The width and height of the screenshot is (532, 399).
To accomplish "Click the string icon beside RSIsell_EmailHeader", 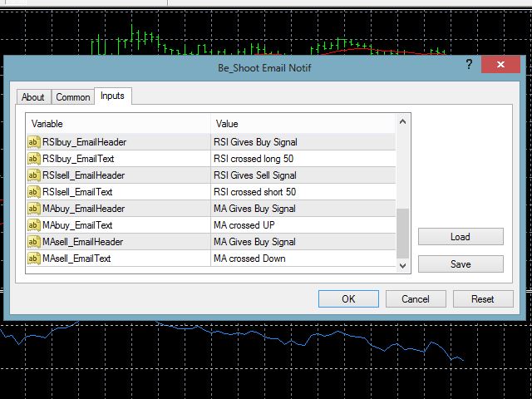I will coord(34,175).
